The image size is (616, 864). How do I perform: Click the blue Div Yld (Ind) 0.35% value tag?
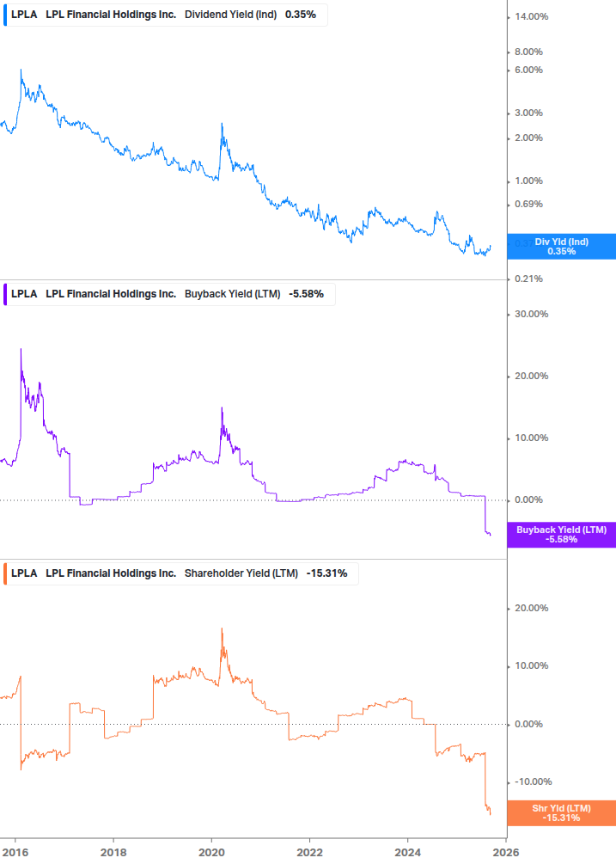tap(562, 247)
